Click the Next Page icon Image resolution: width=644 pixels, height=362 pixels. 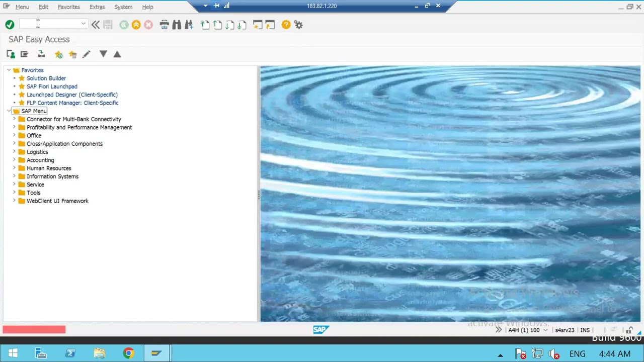click(x=230, y=25)
